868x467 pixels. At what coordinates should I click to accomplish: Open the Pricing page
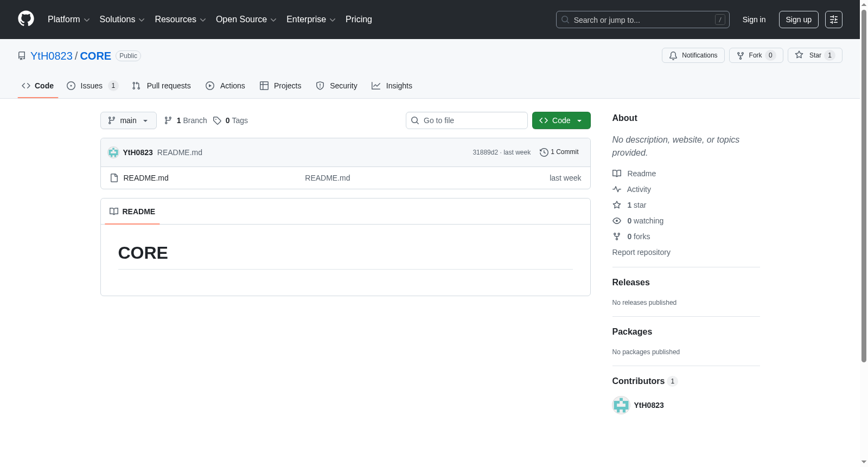359,20
